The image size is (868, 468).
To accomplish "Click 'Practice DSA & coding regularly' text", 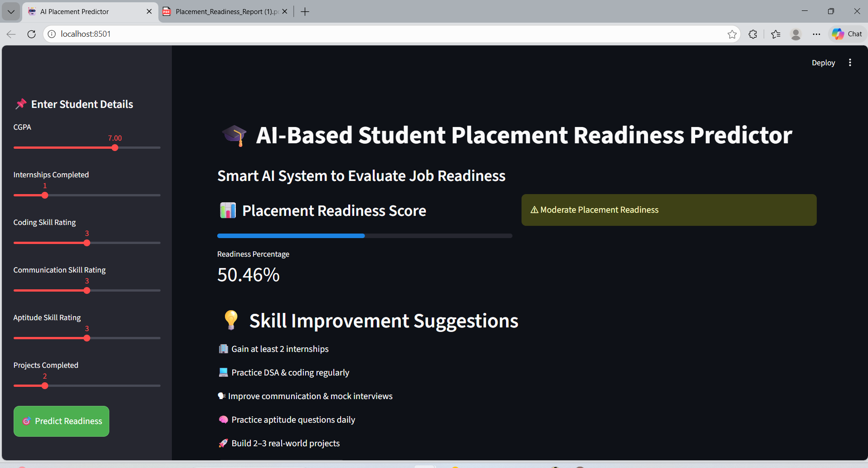I will [290, 372].
